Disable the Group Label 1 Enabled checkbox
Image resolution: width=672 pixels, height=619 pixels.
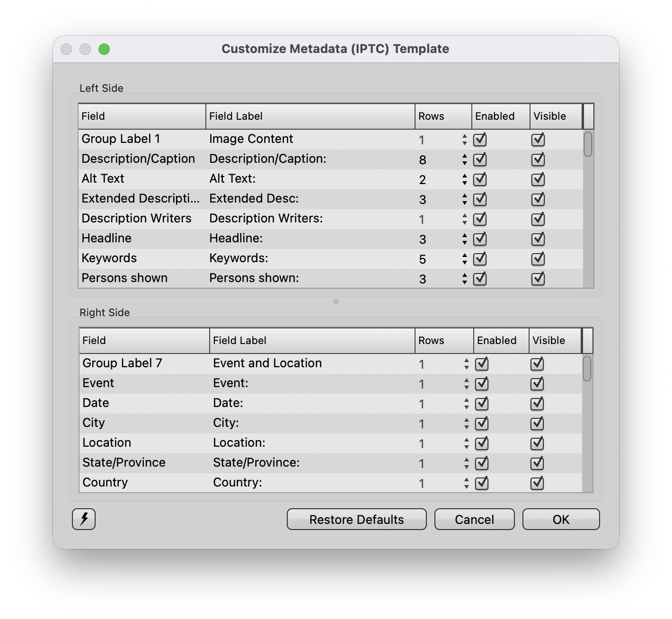pyautogui.click(x=480, y=140)
